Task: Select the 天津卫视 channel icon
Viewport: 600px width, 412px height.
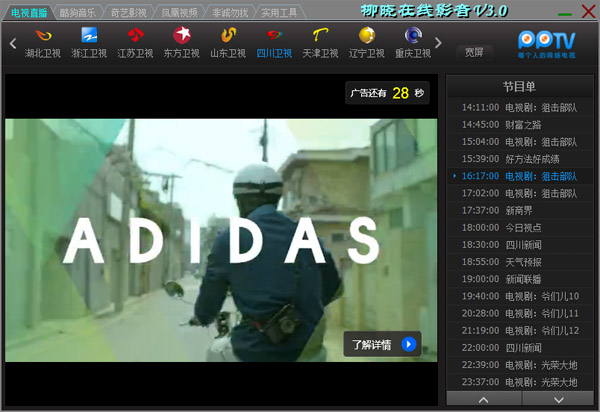Action: 320,36
